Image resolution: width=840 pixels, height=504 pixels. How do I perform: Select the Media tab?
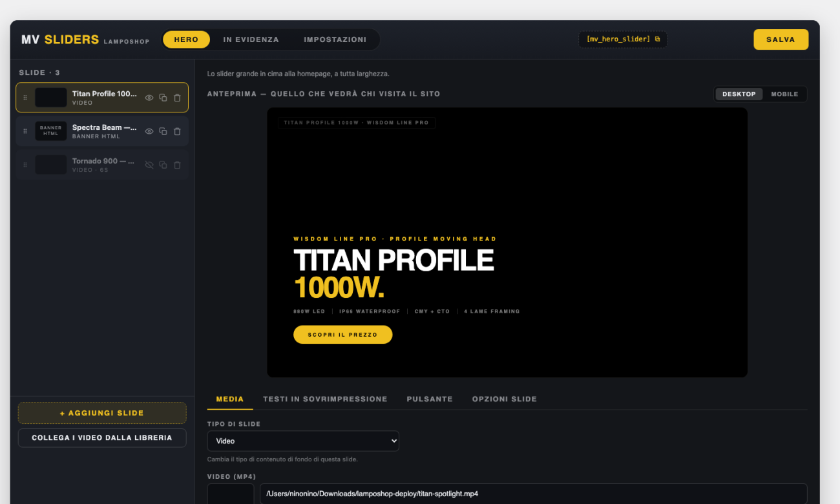point(230,399)
